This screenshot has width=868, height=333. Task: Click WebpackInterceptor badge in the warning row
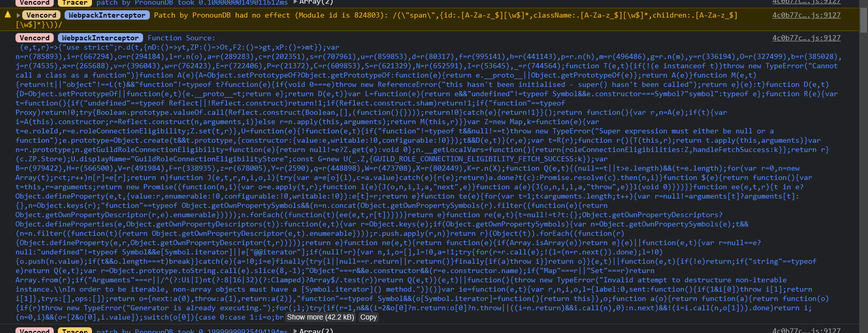pyautogui.click(x=107, y=15)
